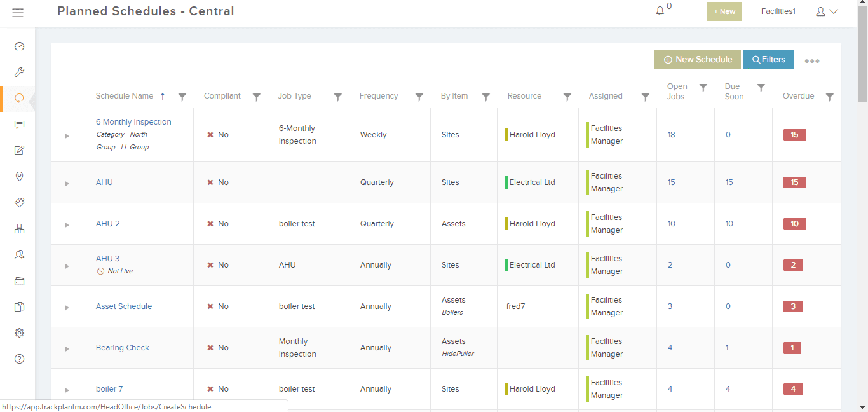Select the wrench maintenance icon in sidebar
Screen dimensions: 868x412
[19, 72]
